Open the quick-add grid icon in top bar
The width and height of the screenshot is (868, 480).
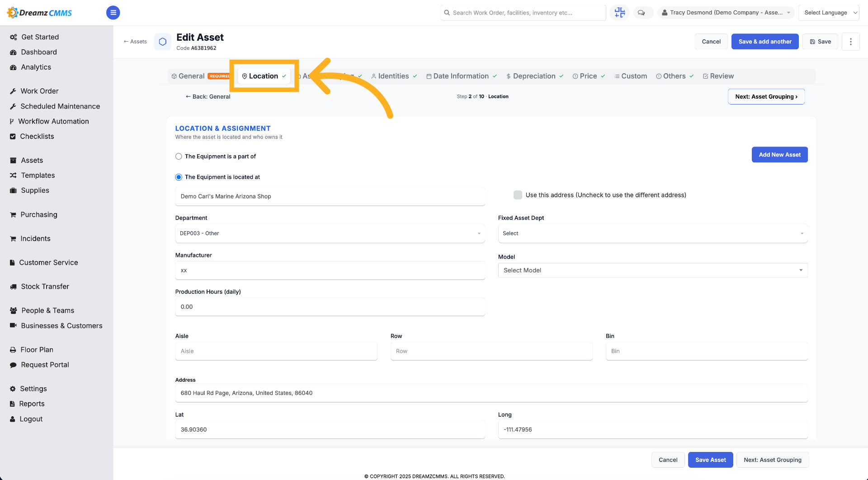coord(619,13)
